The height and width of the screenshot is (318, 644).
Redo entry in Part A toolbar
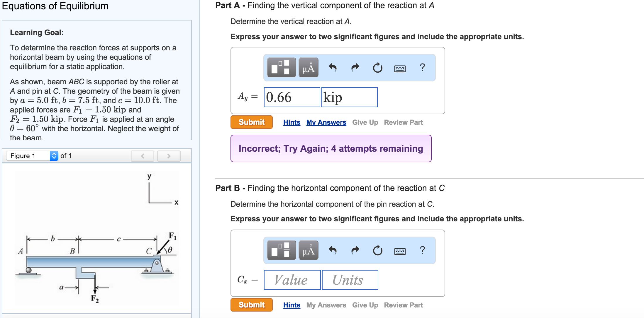pos(355,68)
